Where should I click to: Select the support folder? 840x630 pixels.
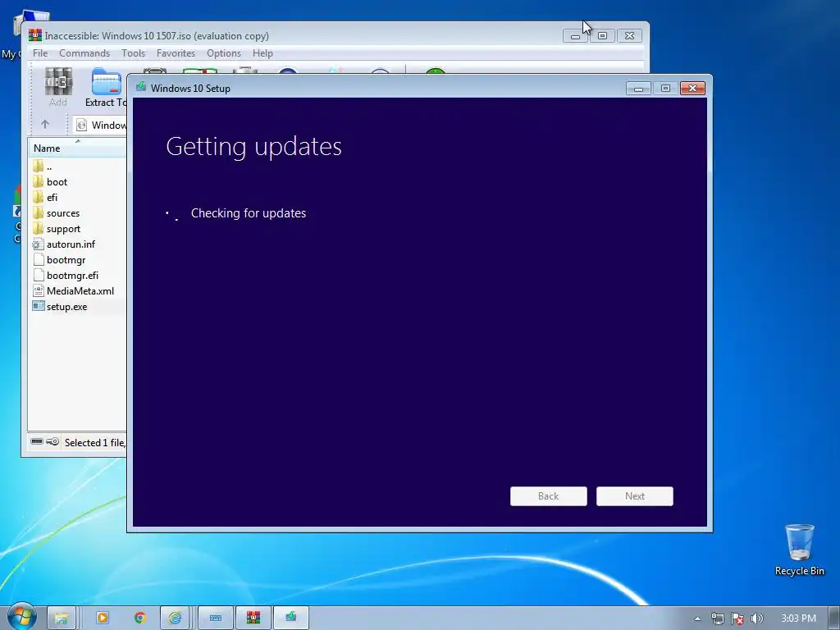coord(57,229)
